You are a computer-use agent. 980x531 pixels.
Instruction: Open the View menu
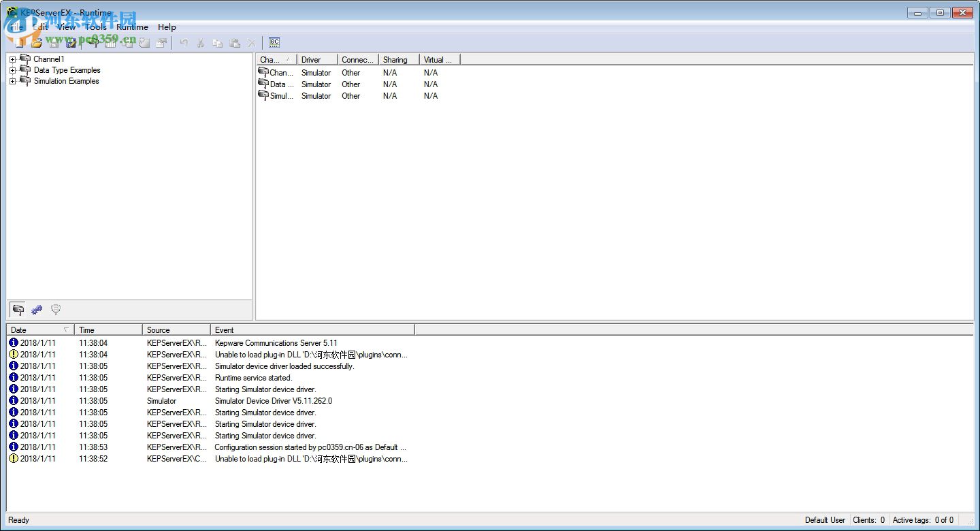click(66, 27)
